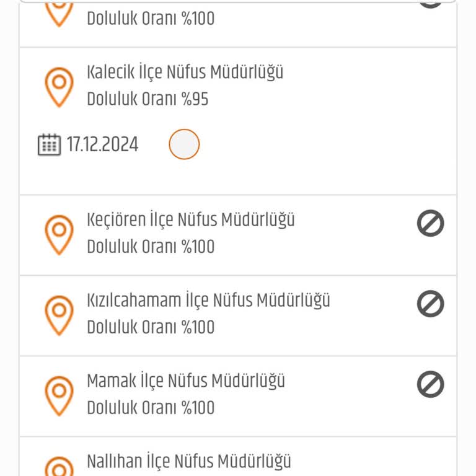
Task: Click Kalecik's Doluluk Oranı %95 text
Action: [148, 99]
